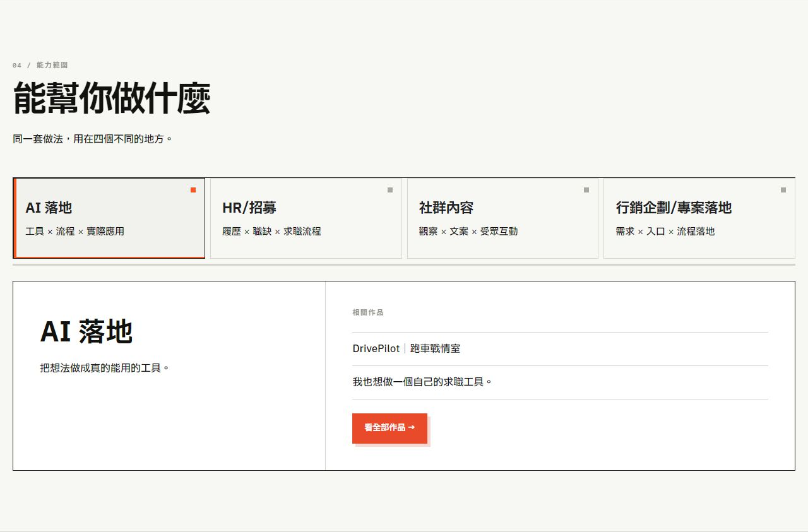
Task: Click the 履歷 × 職缺 × 求職流程 subtitle
Action: [x=272, y=232]
